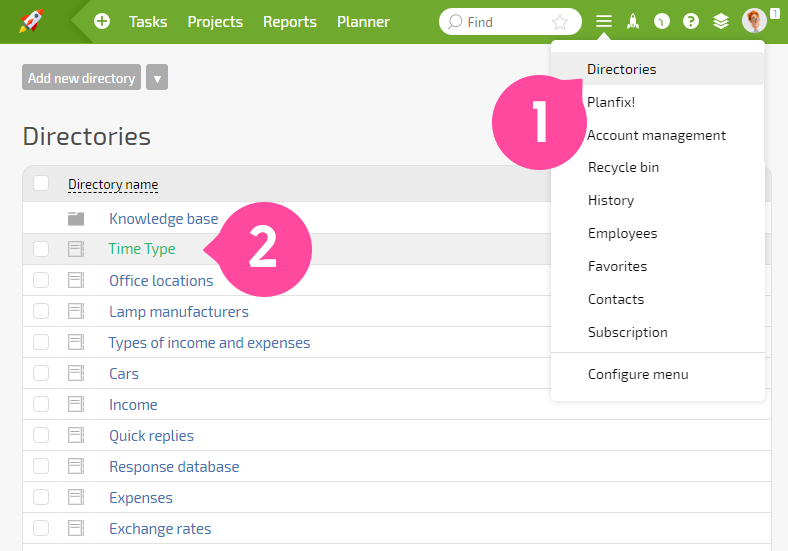Viewport: 788px width, 551px height.
Task: Select all via Directory name header checkbox
Action: 41,183
